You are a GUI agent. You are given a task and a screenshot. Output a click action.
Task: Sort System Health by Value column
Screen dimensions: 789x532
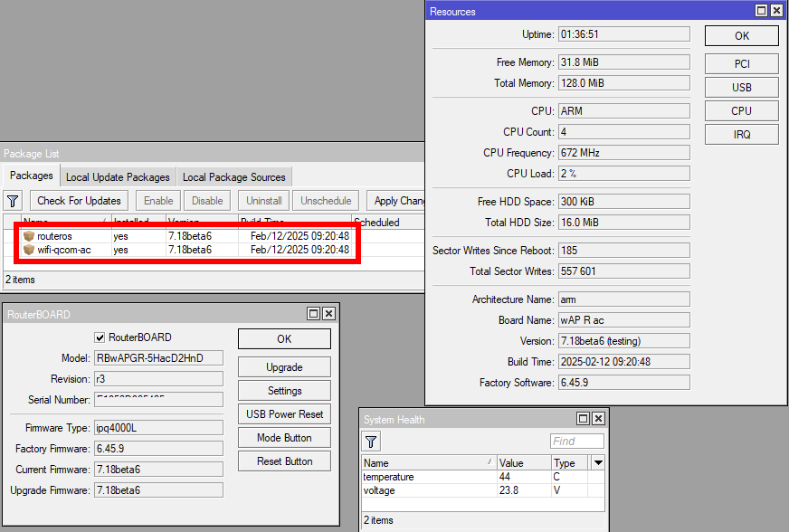pyautogui.click(x=524, y=463)
